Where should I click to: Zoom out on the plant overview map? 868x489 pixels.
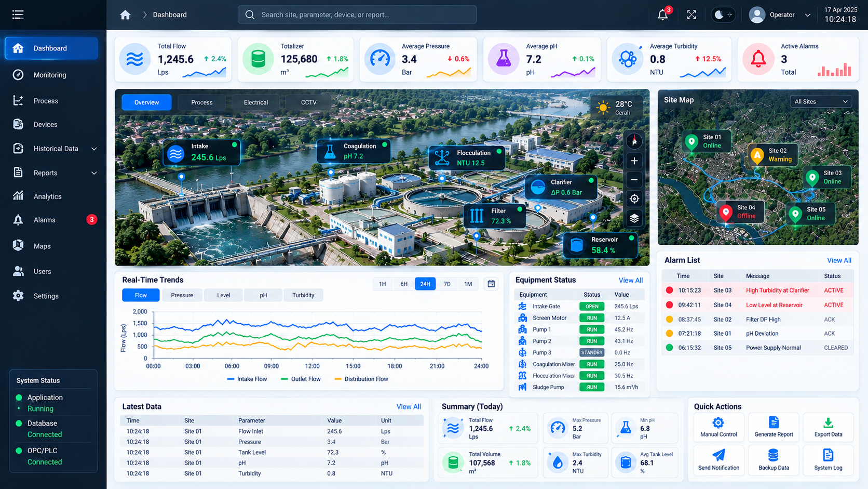point(634,180)
